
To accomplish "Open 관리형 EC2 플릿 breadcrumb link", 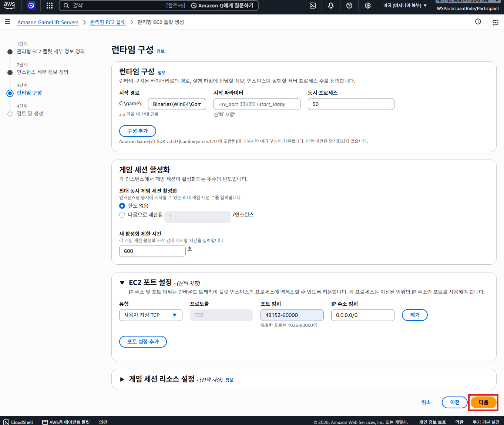I will tap(108, 22).
